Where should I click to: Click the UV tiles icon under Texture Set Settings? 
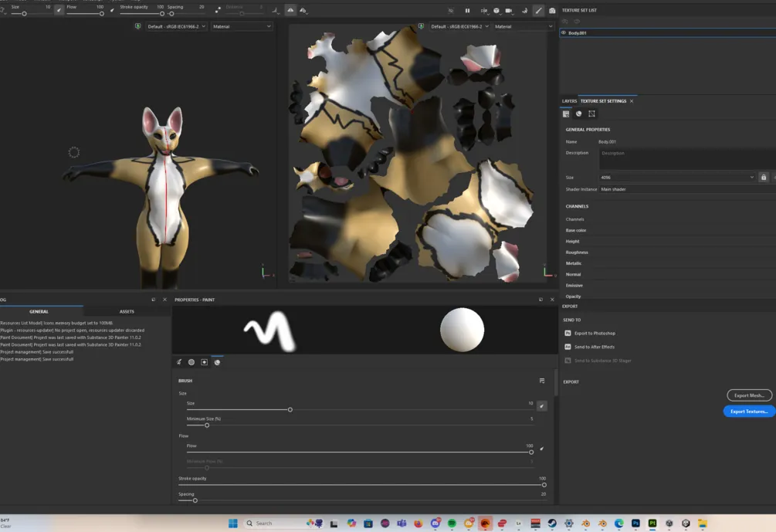pyautogui.click(x=592, y=114)
